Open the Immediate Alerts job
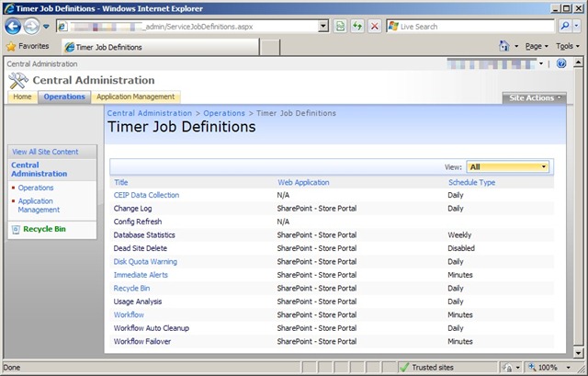Viewport: 588px width, 376px height. (x=141, y=275)
